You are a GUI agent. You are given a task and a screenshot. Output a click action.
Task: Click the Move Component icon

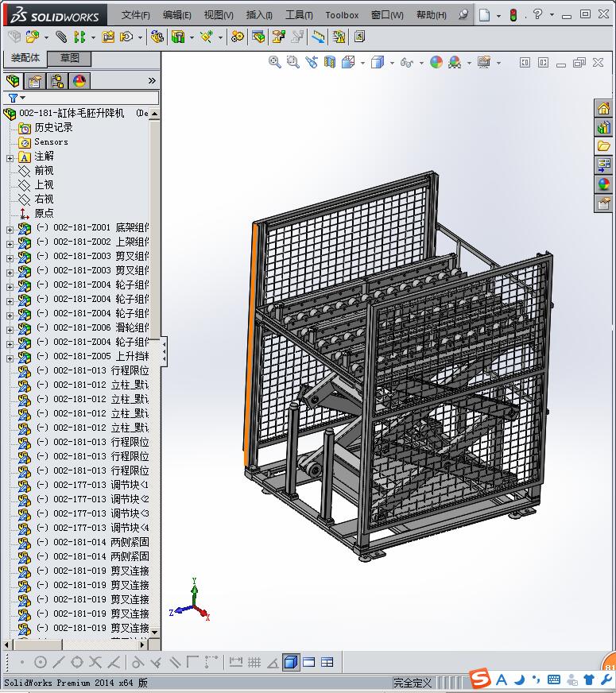126,37
